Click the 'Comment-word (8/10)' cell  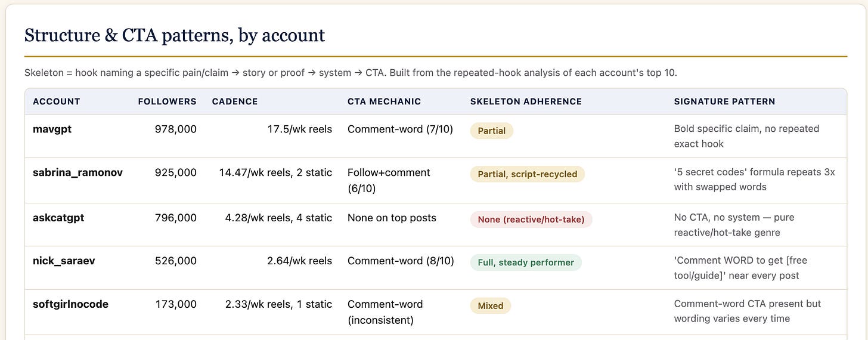point(401,261)
